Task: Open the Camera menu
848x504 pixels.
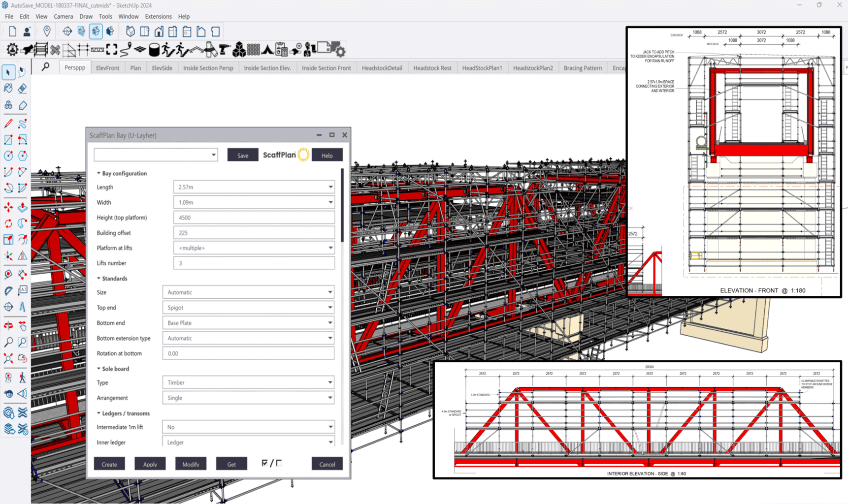Action: 63,16
